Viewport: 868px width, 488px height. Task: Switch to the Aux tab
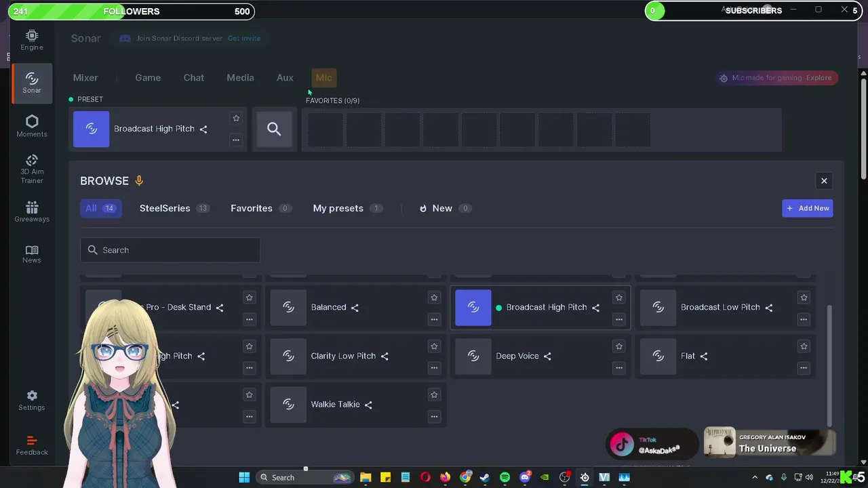tap(285, 78)
